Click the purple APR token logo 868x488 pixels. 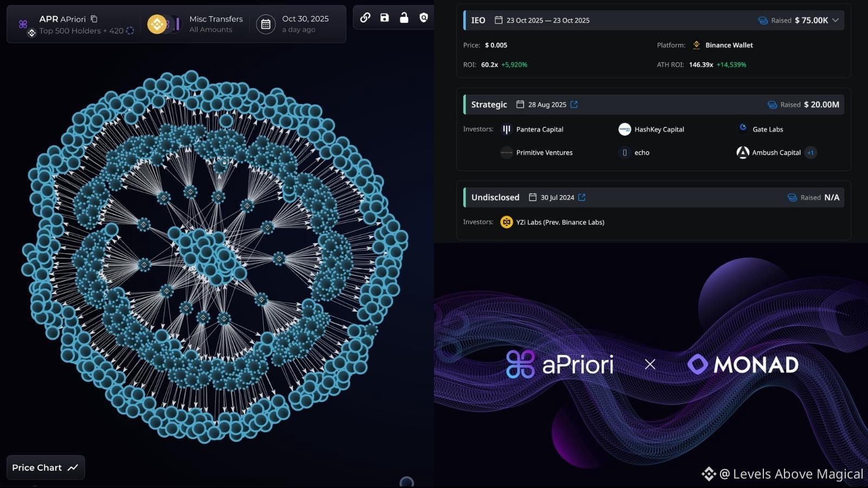pyautogui.click(x=23, y=24)
